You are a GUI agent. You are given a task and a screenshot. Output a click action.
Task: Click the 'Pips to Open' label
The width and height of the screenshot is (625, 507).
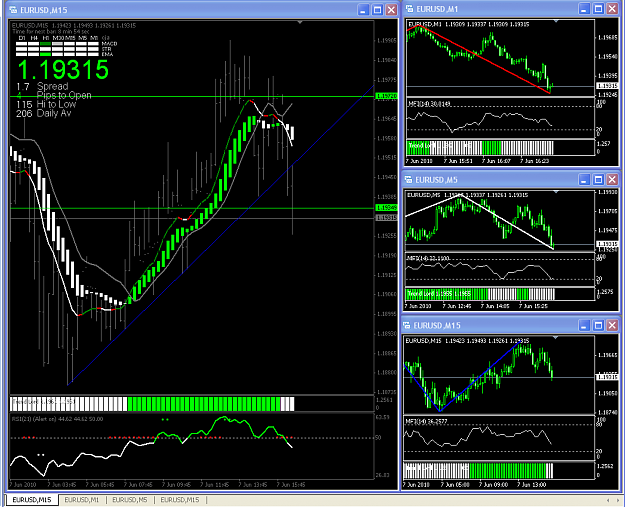[64, 95]
